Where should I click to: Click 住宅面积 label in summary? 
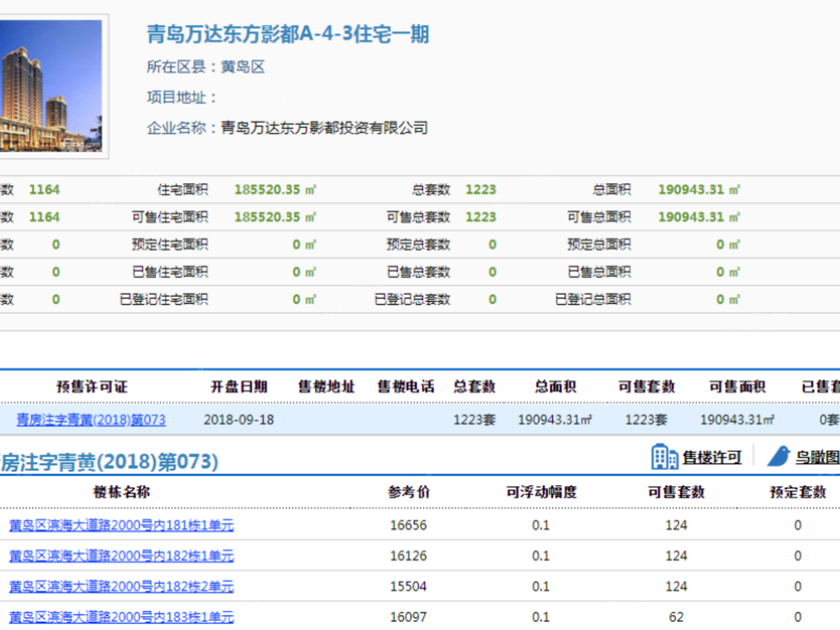pos(182,190)
